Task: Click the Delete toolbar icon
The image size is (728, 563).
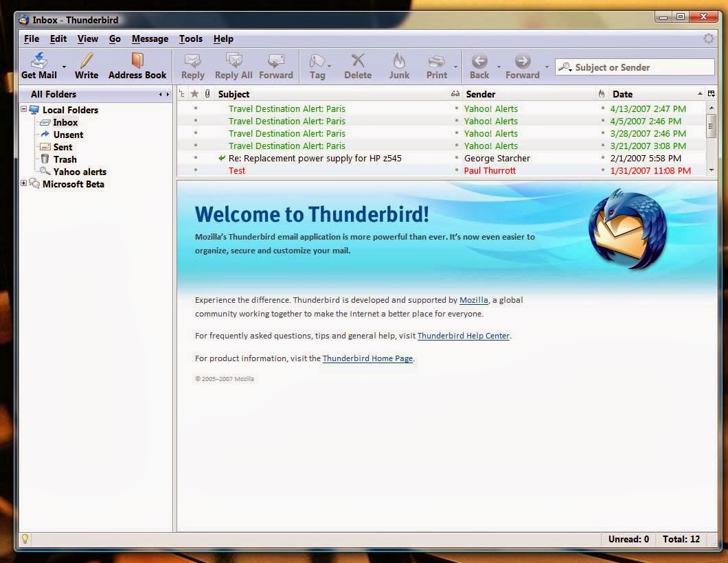Action: pyautogui.click(x=357, y=65)
